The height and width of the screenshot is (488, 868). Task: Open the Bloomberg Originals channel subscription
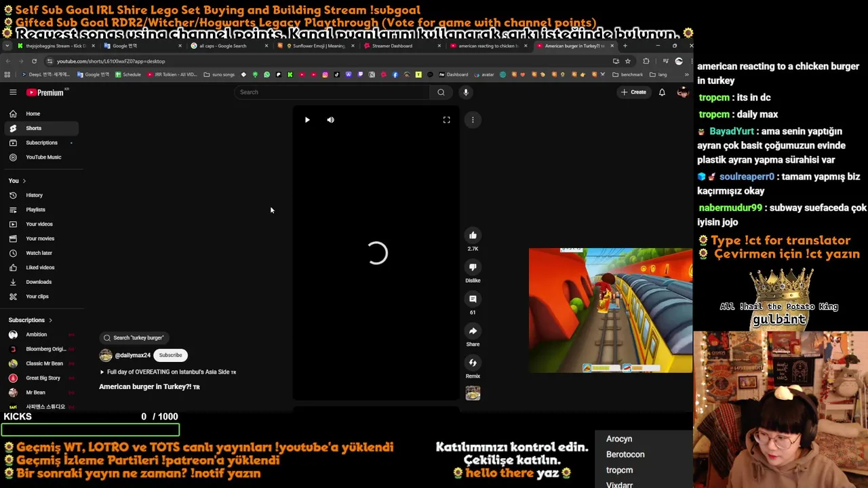click(41, 349)
